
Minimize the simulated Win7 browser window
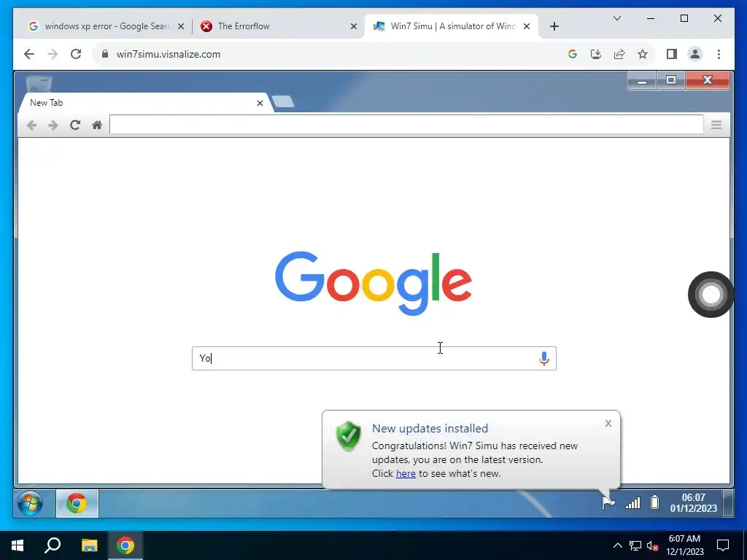tap(642, 81)
